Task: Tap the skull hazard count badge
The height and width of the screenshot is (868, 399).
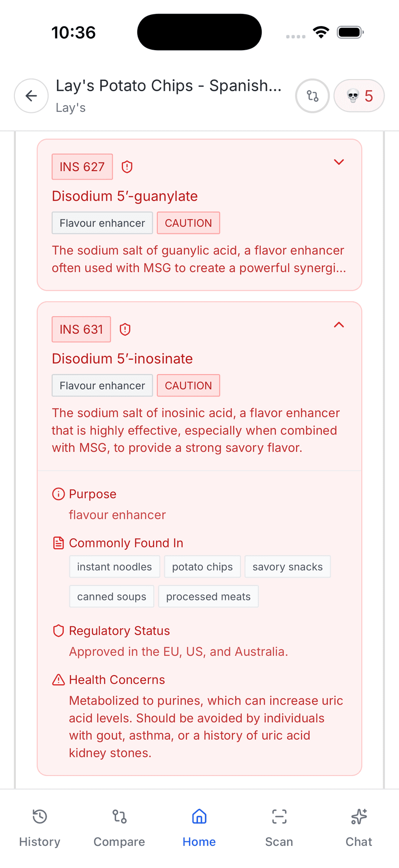Action: 359,96
